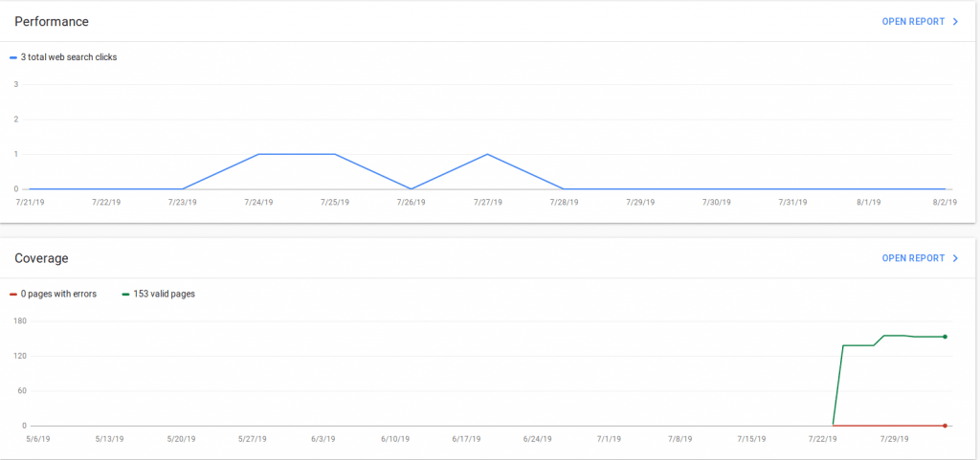Viewport: 980px width, 460px height.
Task: Click the 7/22/19 date on Performance axis
Action: (x=106, y=202)
